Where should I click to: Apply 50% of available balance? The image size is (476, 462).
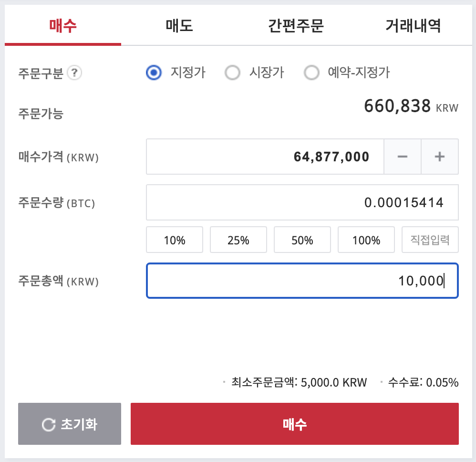tap(302, 240)
